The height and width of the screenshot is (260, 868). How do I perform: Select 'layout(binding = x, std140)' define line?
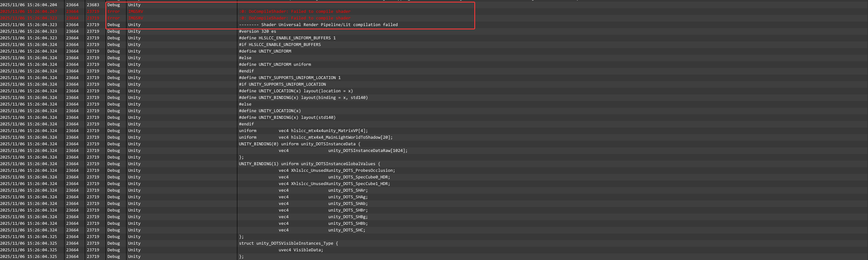(304, 98)
